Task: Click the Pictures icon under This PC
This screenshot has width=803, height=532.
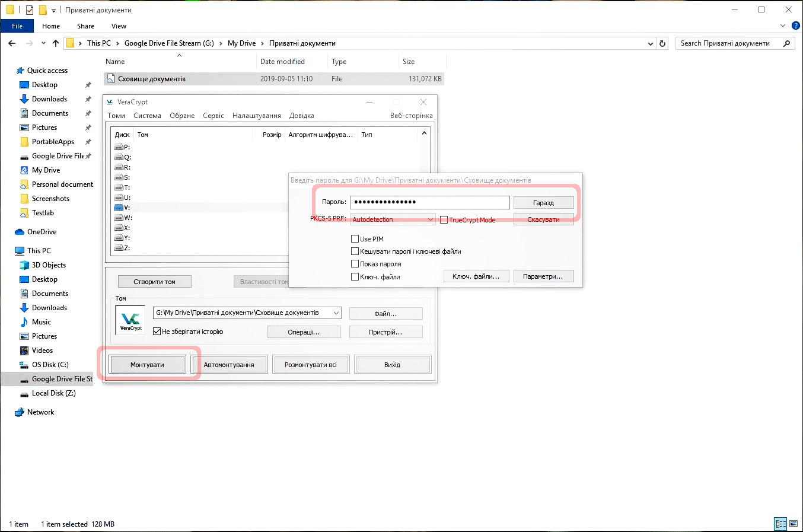Action: pyautogui.click(x=24, y=336)
